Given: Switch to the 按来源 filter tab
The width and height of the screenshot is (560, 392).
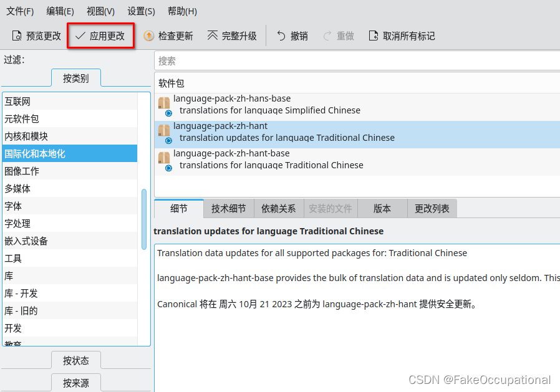Looking at the screenshot, I should click(76, 383).
